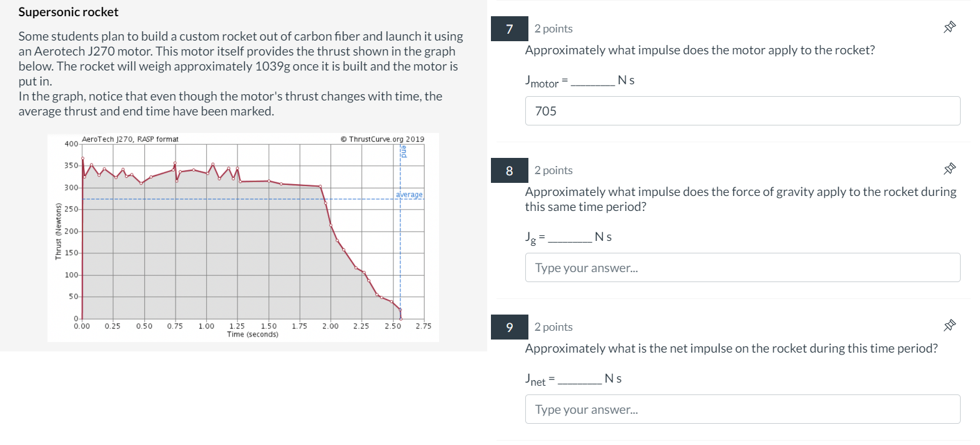Click the 2 points label for question 7
This screenshot has width=980, height=445.
(x=553, y=29)
